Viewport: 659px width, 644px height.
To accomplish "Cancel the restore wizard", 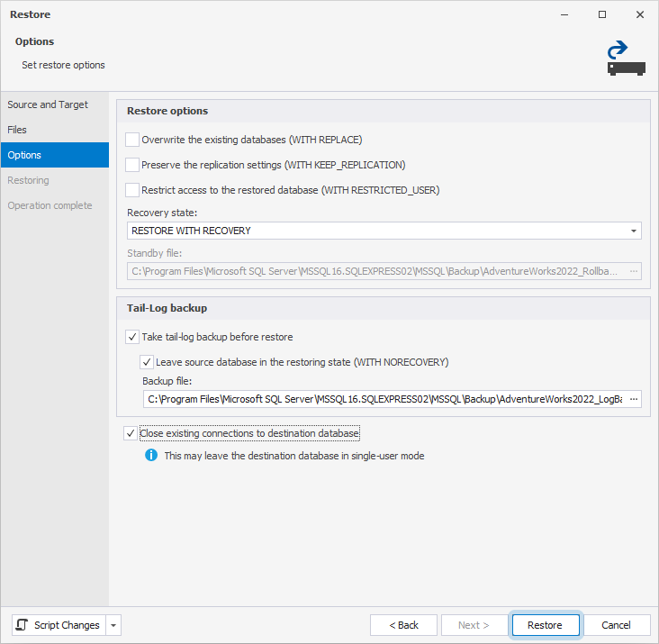I will 616,625.
